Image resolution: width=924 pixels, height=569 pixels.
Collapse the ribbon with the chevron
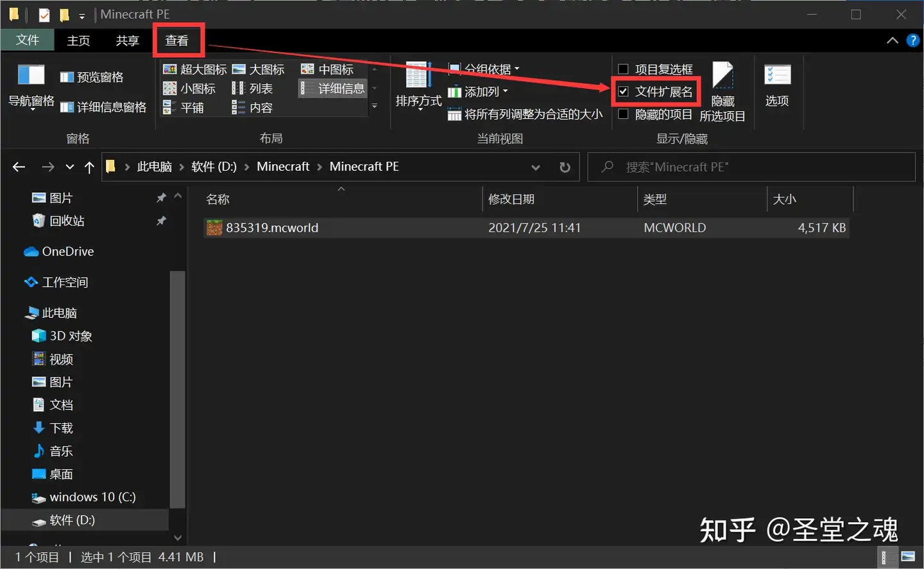pyautogui.click(x=892, y=40)
